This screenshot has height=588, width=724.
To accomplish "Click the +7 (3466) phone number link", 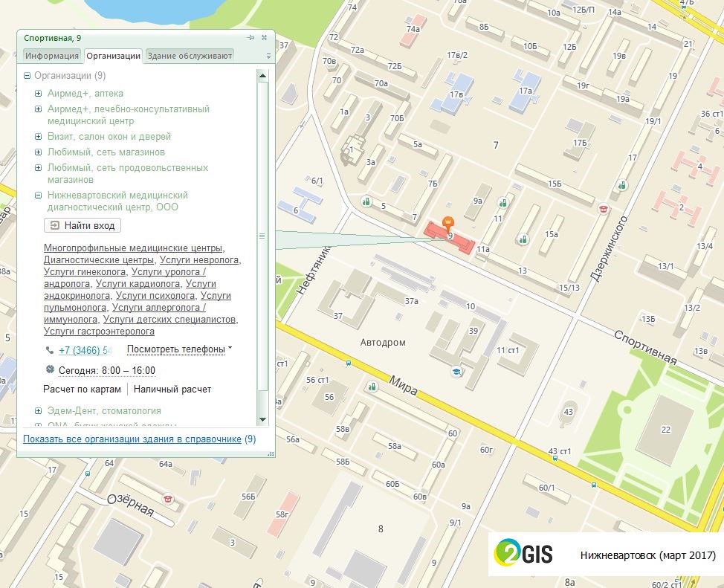I will click(x=85, y=350).
